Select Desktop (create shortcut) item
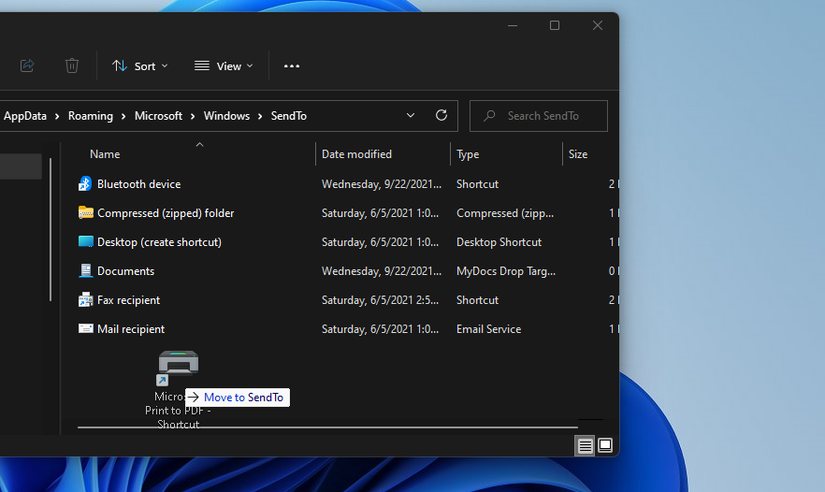Screen dimensions: 825x492 [159, 242]
